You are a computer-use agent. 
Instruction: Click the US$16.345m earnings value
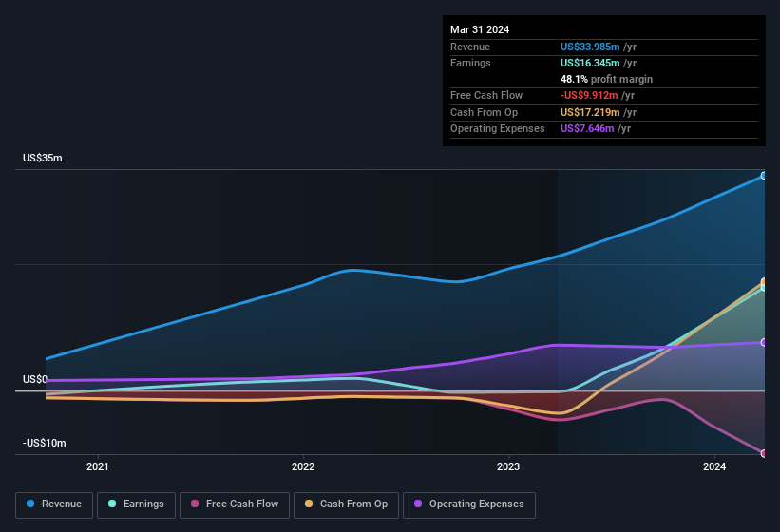click(590, 63)
